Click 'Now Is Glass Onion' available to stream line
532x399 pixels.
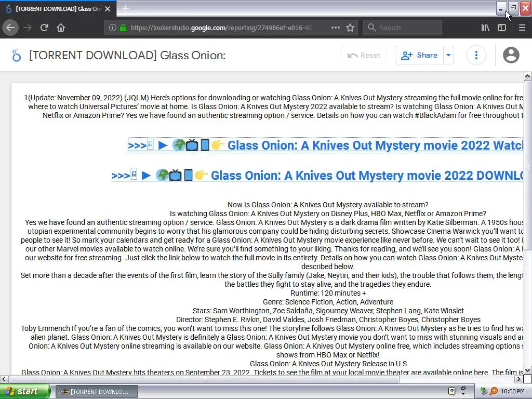328,205
